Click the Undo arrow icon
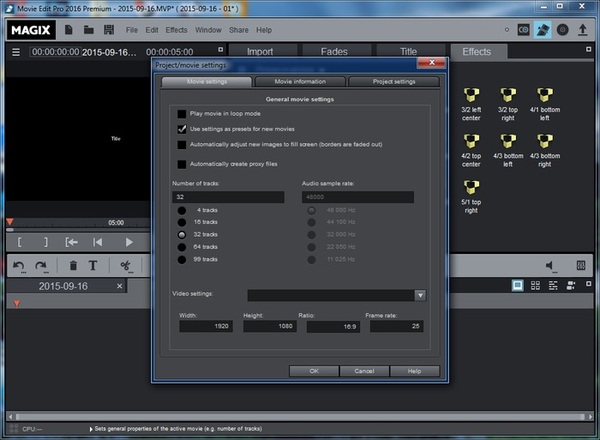This screenshot has height=440, width=600. tap(19, 265)
